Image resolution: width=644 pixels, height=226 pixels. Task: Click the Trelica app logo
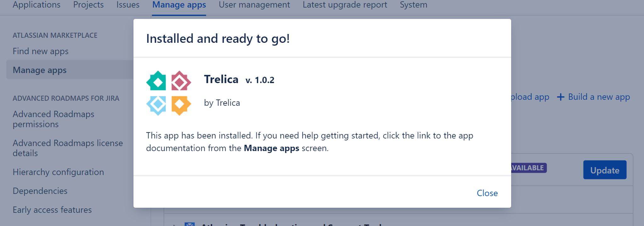[x=168, y=93]
